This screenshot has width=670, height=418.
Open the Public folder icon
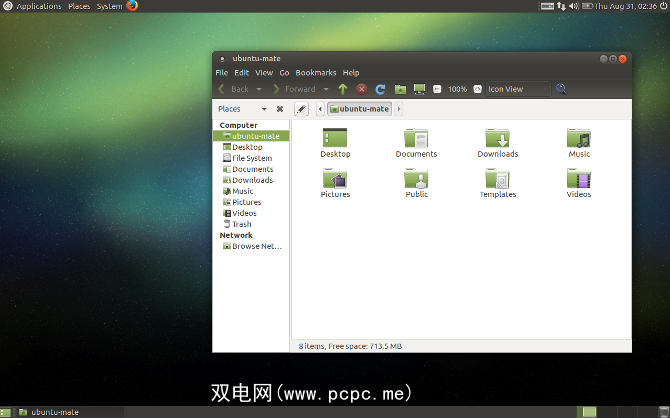(x=416, y=183)
